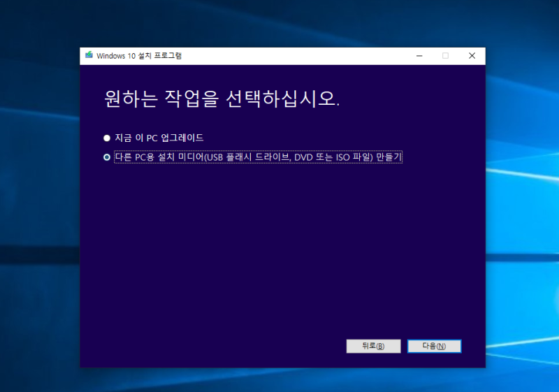Click the title text 'Windows 10 설치 프로그램'
The image size is (559, 392).
(x=139, y=56)
